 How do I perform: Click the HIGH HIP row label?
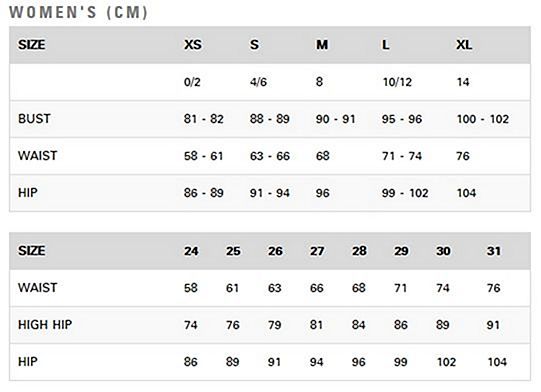point(45,325)
